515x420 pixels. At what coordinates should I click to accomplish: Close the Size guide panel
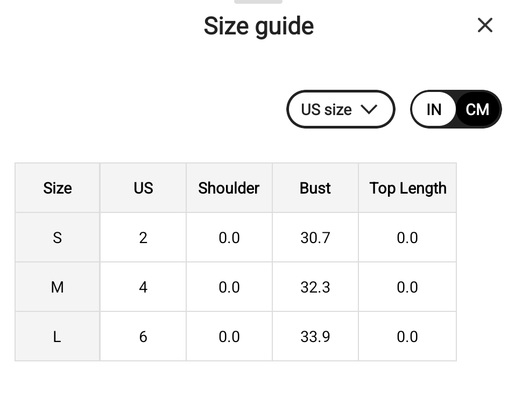[485, 25]
